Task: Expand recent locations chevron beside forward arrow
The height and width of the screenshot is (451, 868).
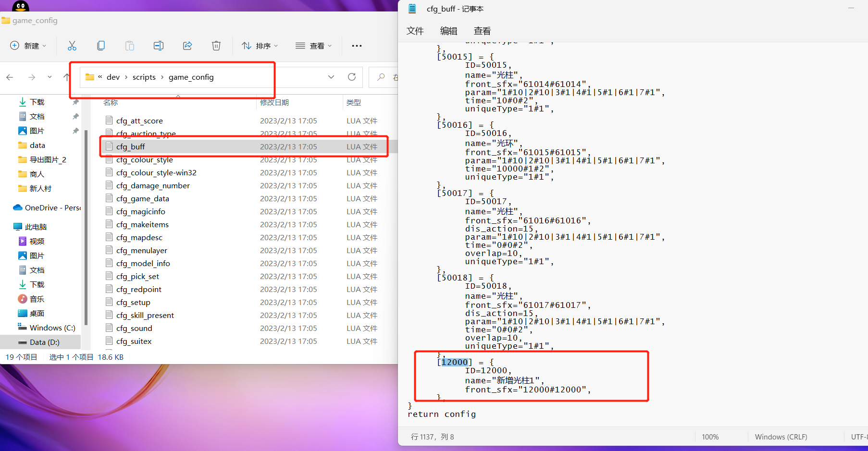Action: (x=50, y=77)
